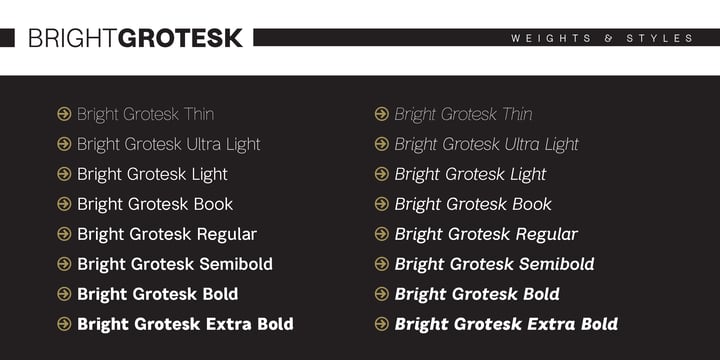Screen dimensions: 720x360
Task: Click arrow icon next to upright Light
Action: pyautogui.click(x=64, y=174)
